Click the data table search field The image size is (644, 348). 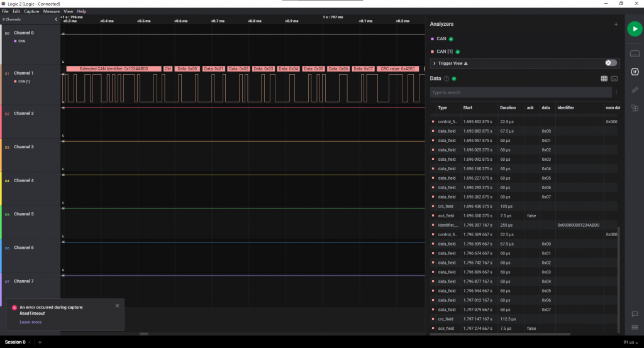coord(520,92)
